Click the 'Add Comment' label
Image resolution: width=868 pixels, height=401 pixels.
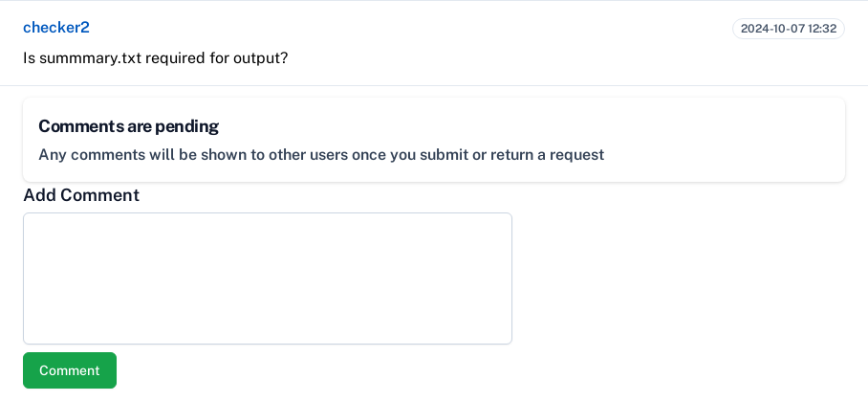[x=81, y=195]
